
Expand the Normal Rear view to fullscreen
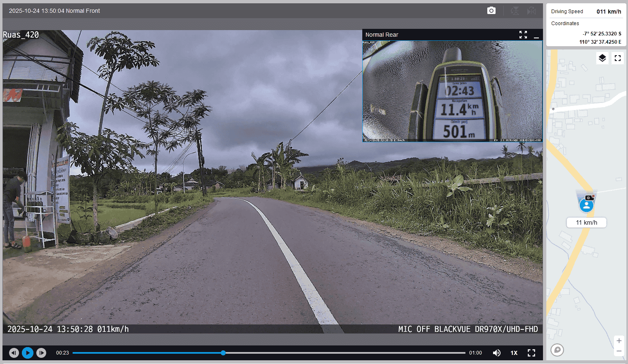[523, 35]
